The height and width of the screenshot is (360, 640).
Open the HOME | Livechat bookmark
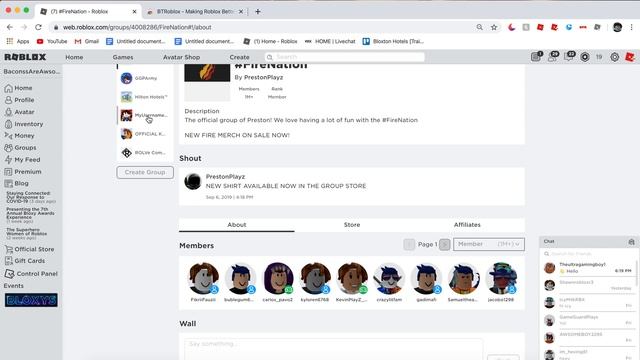[330, 41]
